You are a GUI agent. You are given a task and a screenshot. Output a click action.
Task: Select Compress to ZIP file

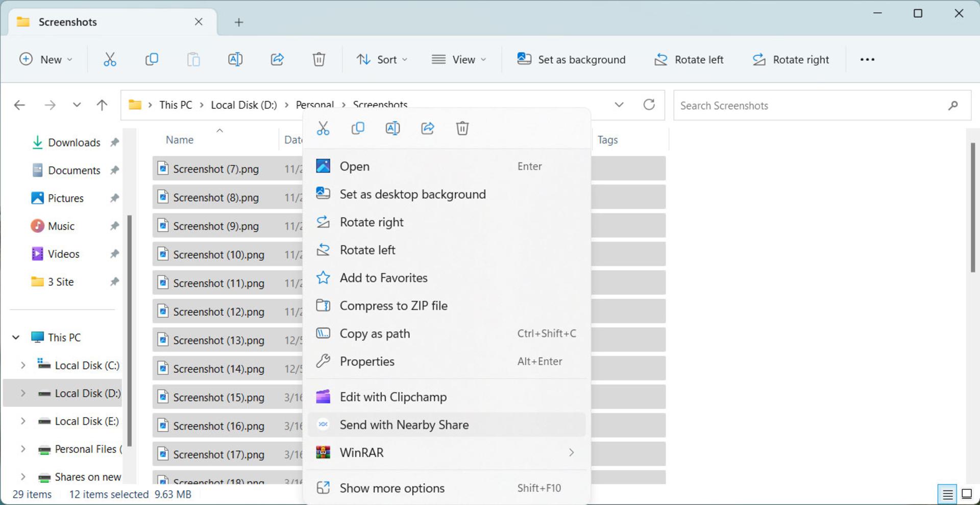point(447,305)
